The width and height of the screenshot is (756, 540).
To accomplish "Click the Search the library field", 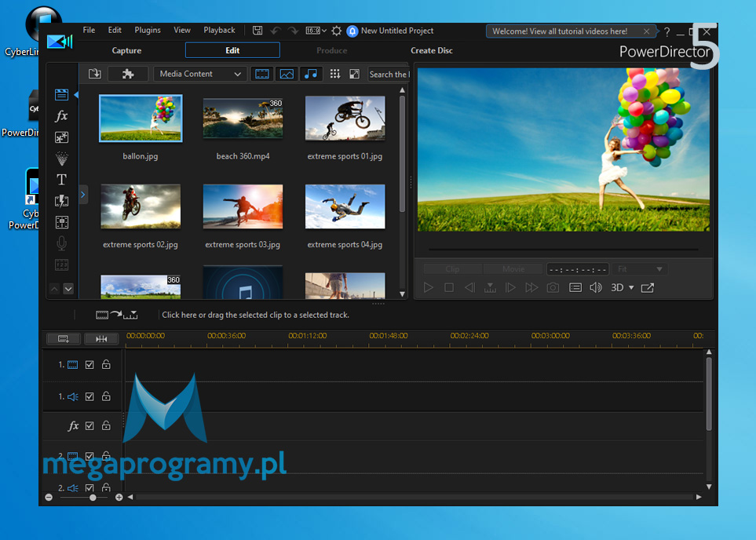I will pos(389,75).
